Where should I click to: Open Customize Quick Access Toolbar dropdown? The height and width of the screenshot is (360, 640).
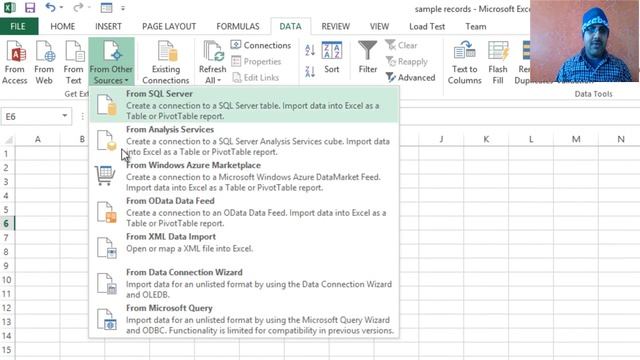pyautogui.click(x=123, y=8)
